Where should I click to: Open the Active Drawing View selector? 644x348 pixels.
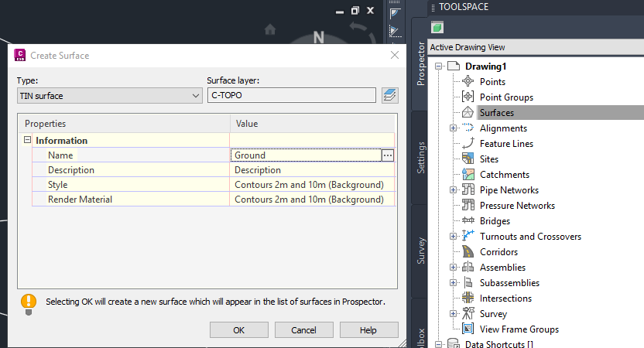point(536,47)
